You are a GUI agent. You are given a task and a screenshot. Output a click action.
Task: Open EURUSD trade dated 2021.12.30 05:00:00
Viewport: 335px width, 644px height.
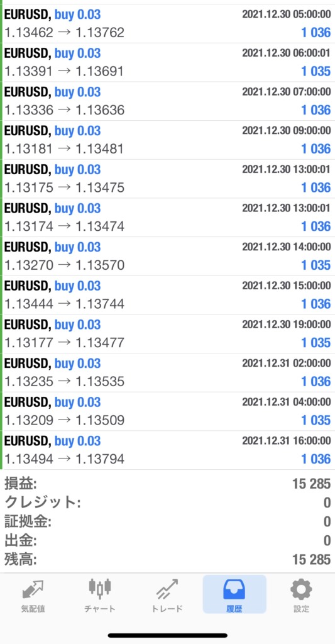167,24
